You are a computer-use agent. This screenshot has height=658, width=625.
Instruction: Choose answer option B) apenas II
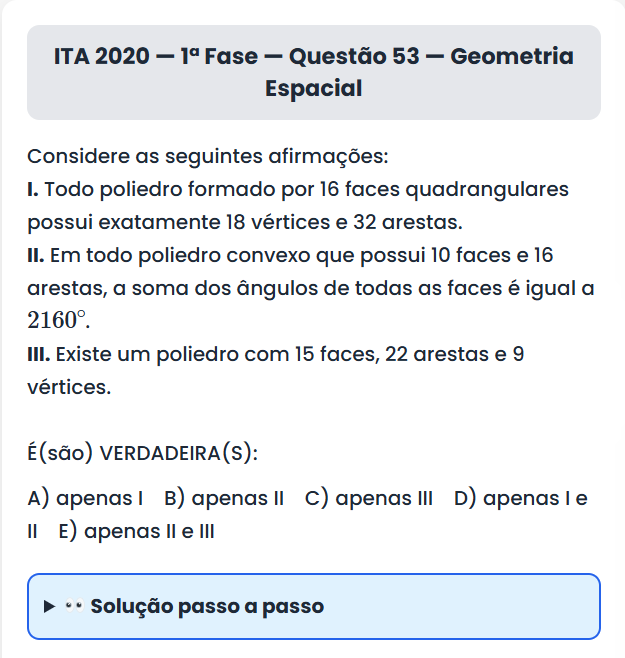tap(224, 498)
